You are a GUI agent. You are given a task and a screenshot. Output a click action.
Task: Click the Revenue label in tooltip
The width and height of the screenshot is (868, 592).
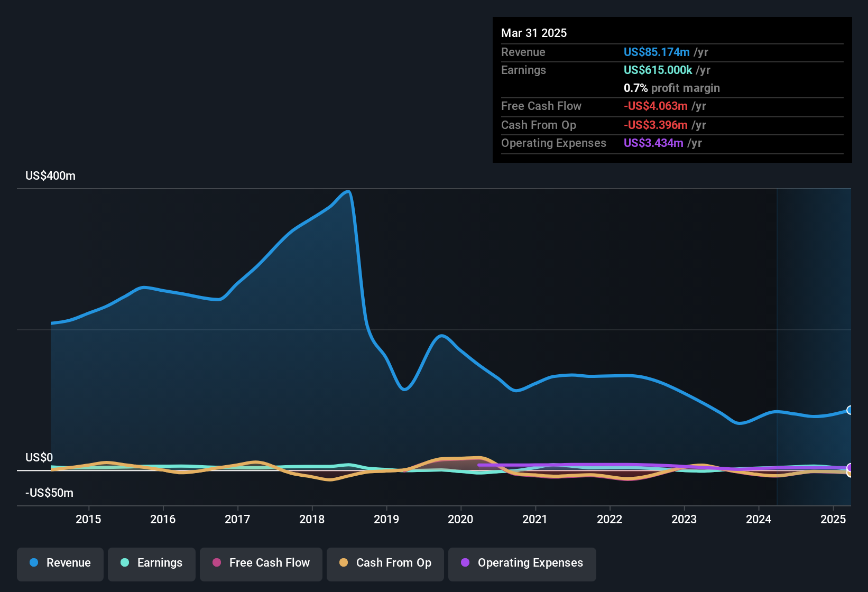(x=523, y=52)
